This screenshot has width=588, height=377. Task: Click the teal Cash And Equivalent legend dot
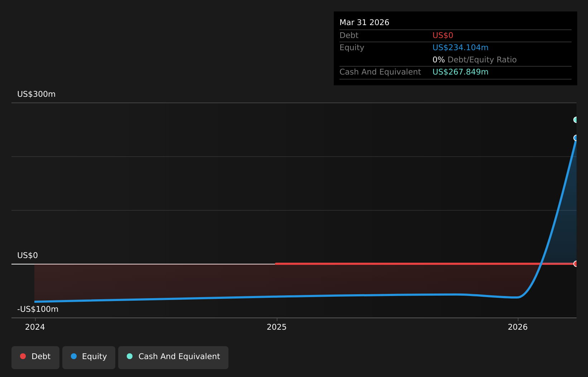tap(130, 356)
